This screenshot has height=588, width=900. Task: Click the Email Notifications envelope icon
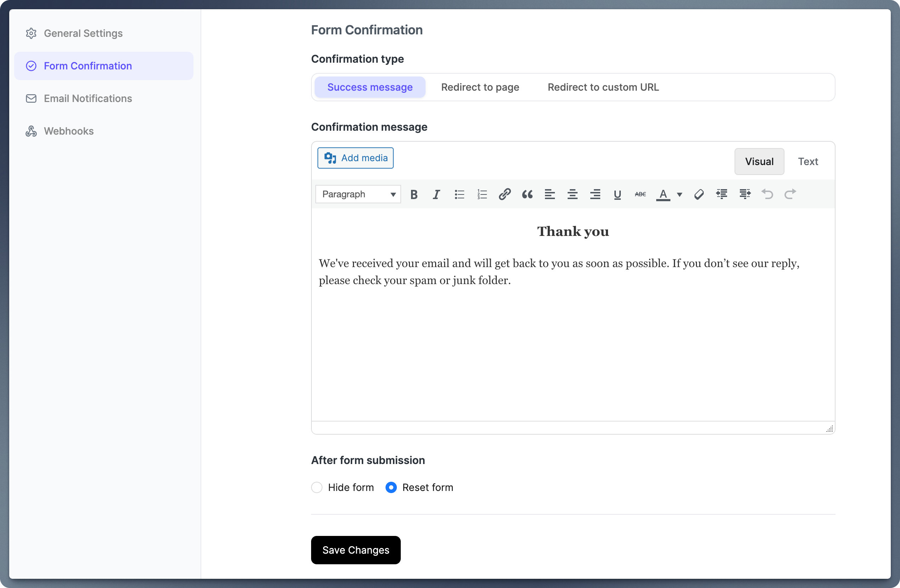[x=31, y=98]
